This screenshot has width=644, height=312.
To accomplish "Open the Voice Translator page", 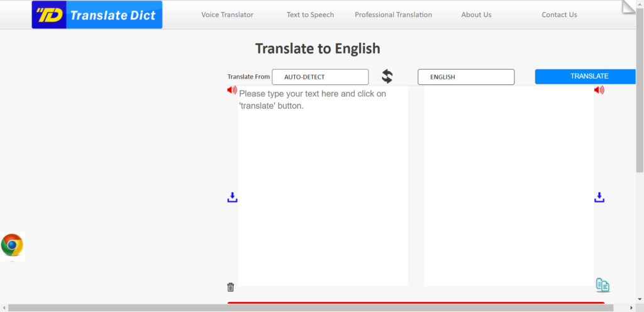I will point(227,14).
